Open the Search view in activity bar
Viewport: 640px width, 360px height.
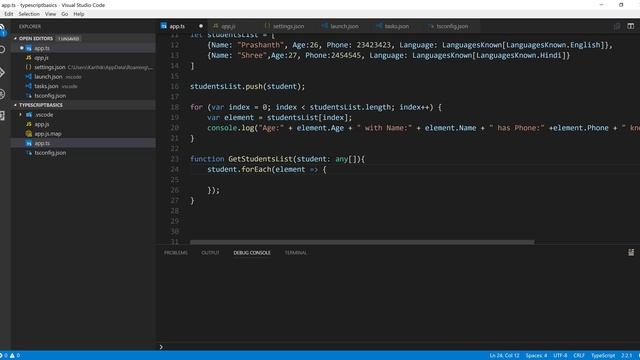tap(2, 49)
